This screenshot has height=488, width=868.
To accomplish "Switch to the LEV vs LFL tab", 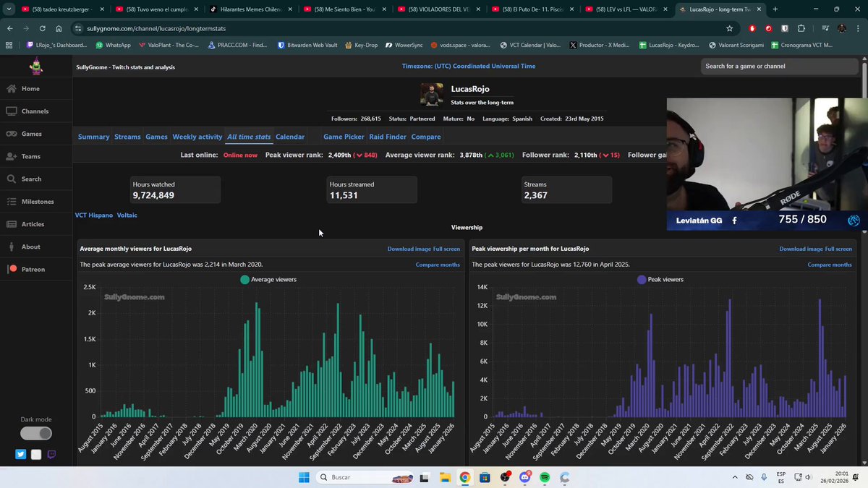I will (x=626, y=9).
